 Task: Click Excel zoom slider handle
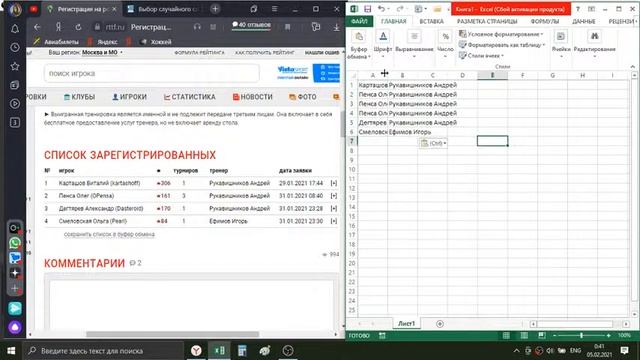pos(581,336)
